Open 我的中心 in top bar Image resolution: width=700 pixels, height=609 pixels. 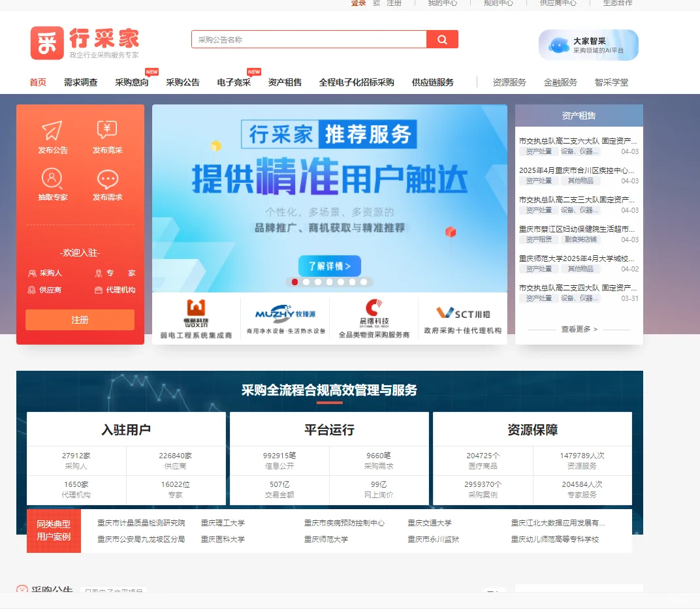coord(443,3)
